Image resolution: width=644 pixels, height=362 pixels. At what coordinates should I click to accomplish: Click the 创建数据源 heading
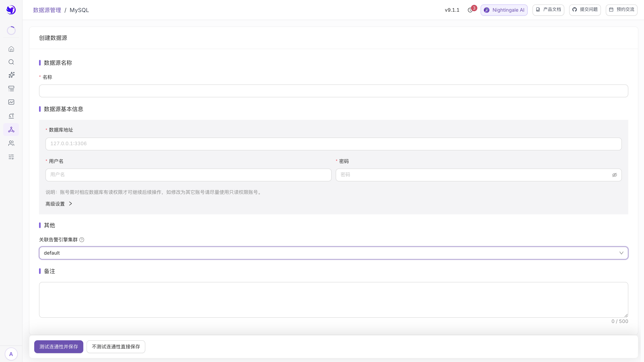tap(53, 38)
